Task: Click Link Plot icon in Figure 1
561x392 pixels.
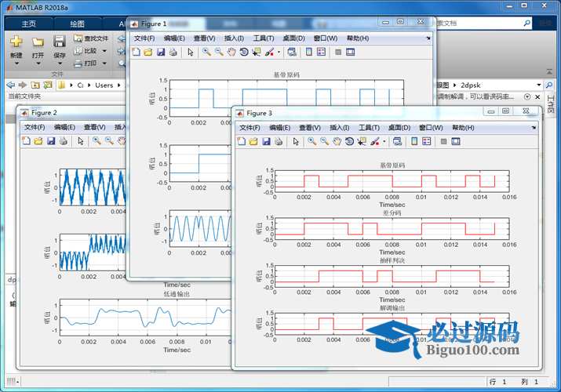Action: (x=292, y=53)
